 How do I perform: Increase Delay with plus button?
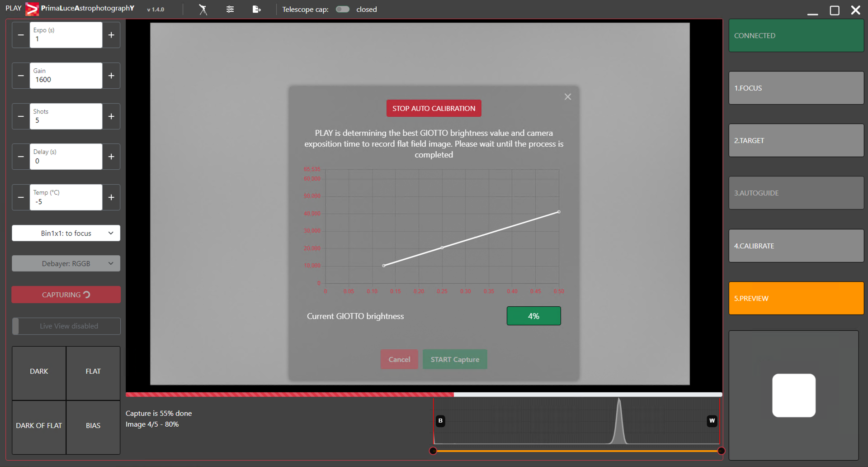point(111,157)
